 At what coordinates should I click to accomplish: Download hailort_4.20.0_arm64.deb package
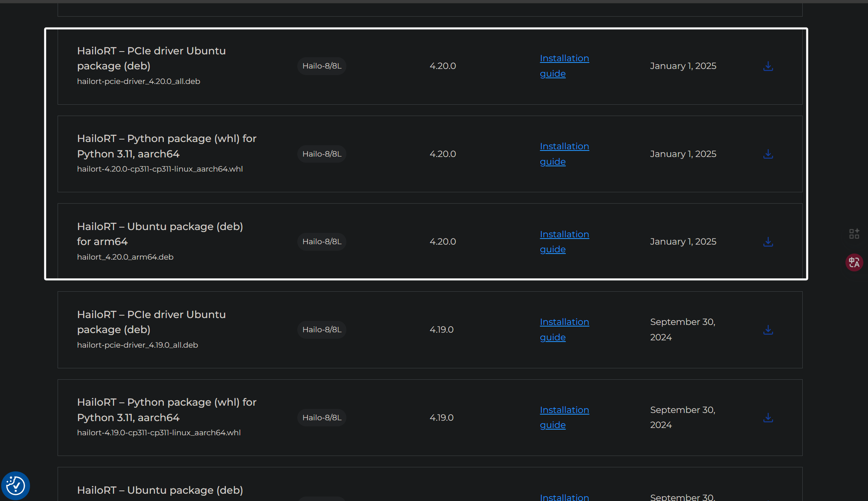coord(768,242)
